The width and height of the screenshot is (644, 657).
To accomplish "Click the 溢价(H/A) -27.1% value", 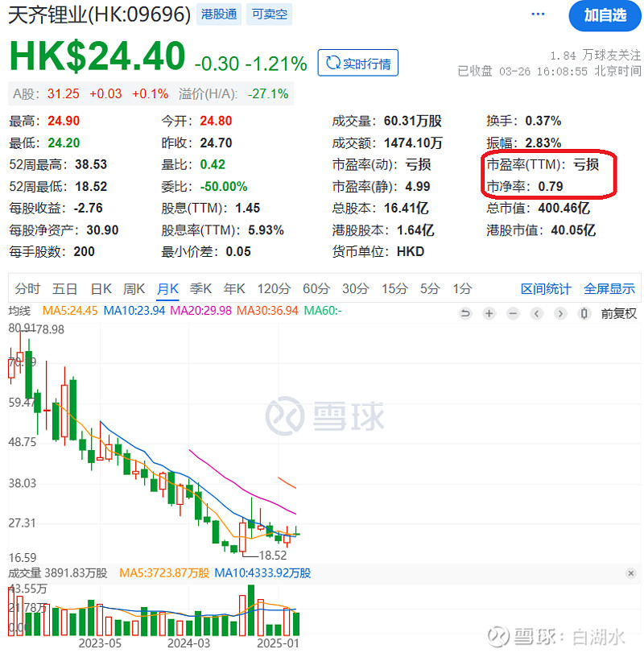I will point(268,94).
